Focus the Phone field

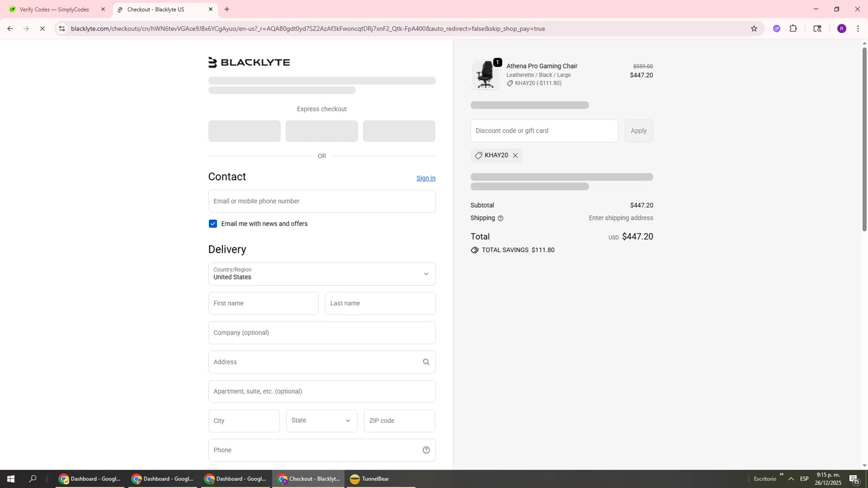322,450
